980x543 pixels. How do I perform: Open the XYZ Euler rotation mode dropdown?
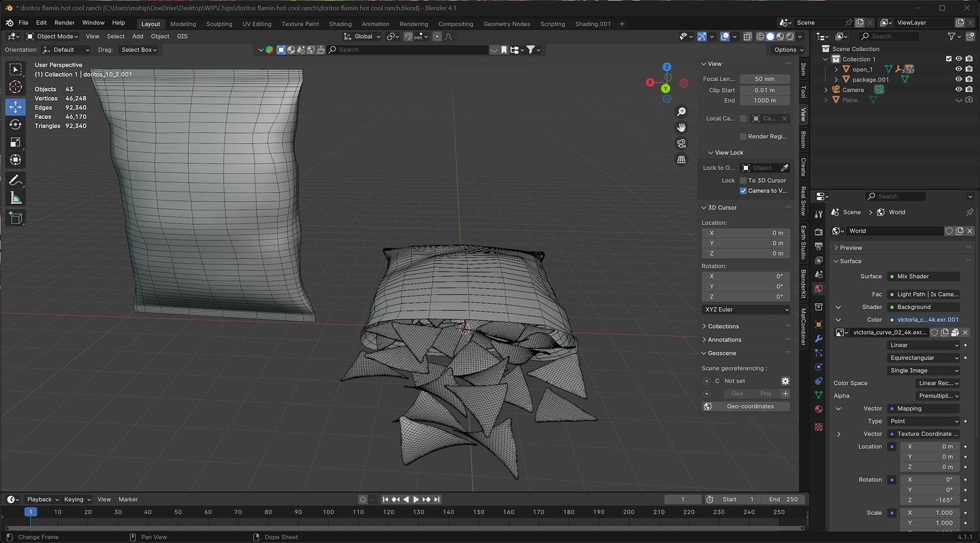745,310
